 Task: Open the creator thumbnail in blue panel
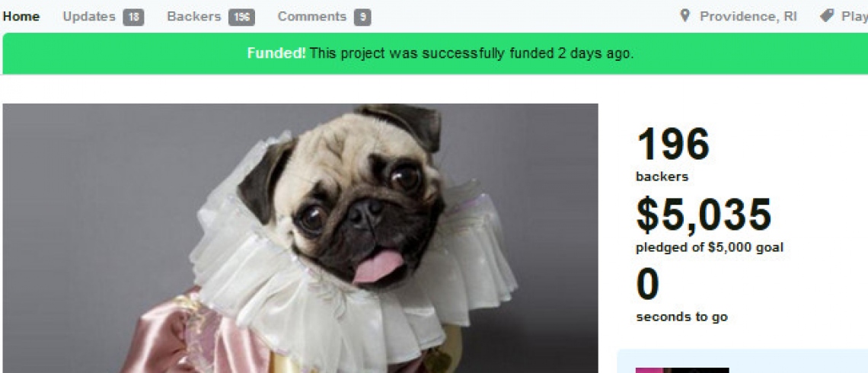click(682, 370)
